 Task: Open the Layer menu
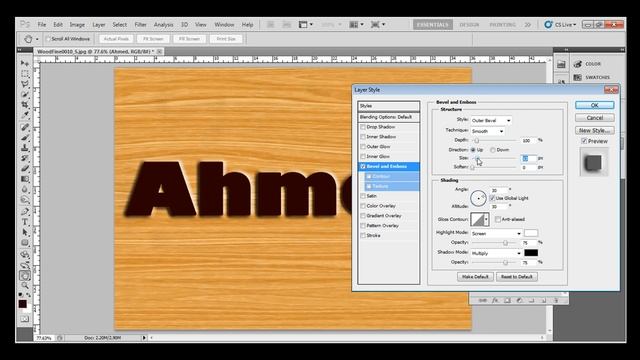pos(98,25)
